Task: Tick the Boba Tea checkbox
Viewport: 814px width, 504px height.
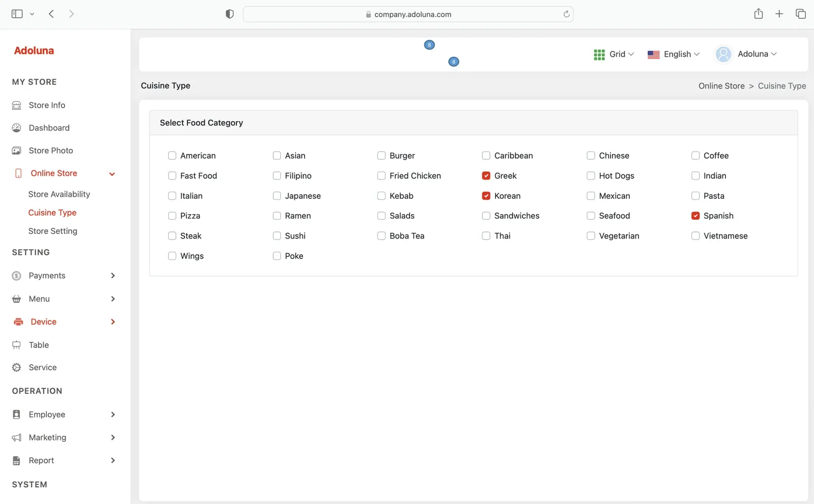Action: 382,236
